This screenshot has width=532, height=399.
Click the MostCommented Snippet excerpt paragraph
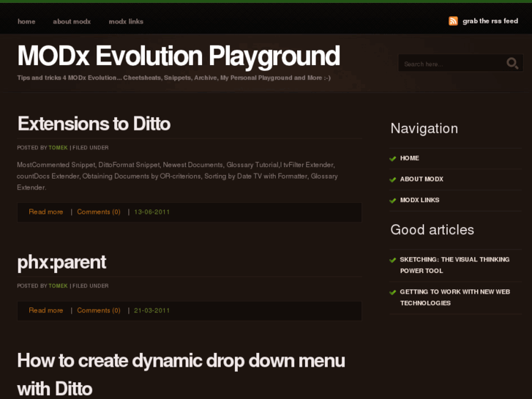[x=177, y=176]
